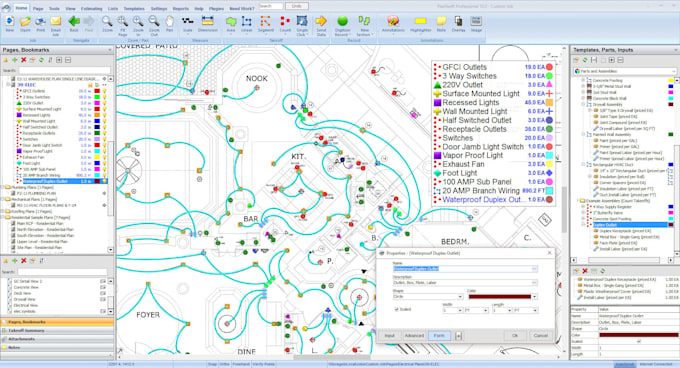Open the Parts and Assemblies combo box
680x368 pixels.
[624, 71]
